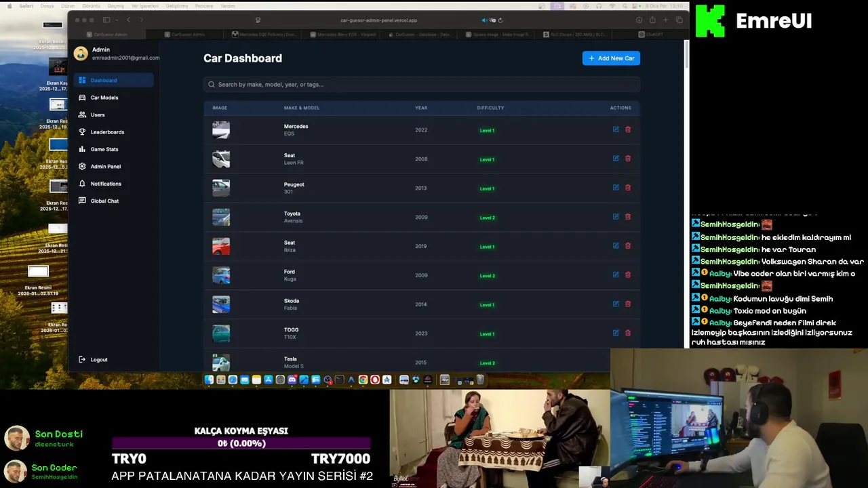The height and width of the screenshot is (488, 868).
Task: Go to the Users section
Action: [114, 115]
